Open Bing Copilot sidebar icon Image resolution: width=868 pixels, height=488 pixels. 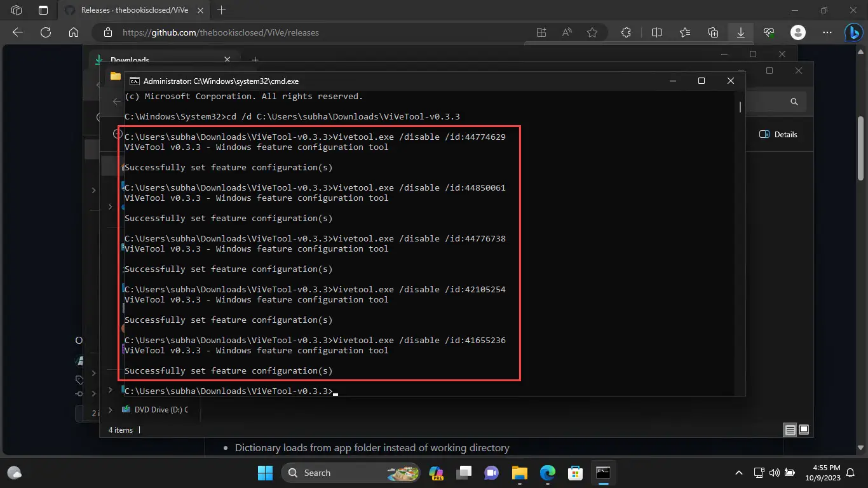pyautogui.click(x=853, y=32)
